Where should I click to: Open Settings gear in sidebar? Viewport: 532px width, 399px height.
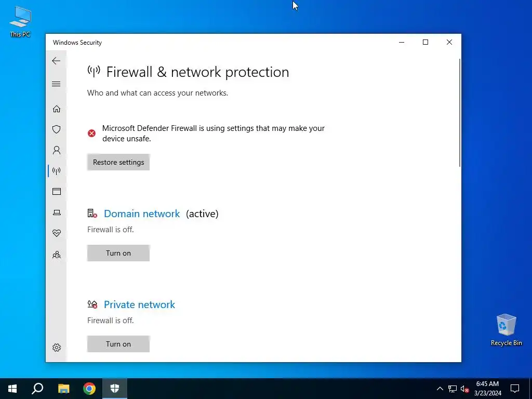pyautogui.click(x=56, y=348)
